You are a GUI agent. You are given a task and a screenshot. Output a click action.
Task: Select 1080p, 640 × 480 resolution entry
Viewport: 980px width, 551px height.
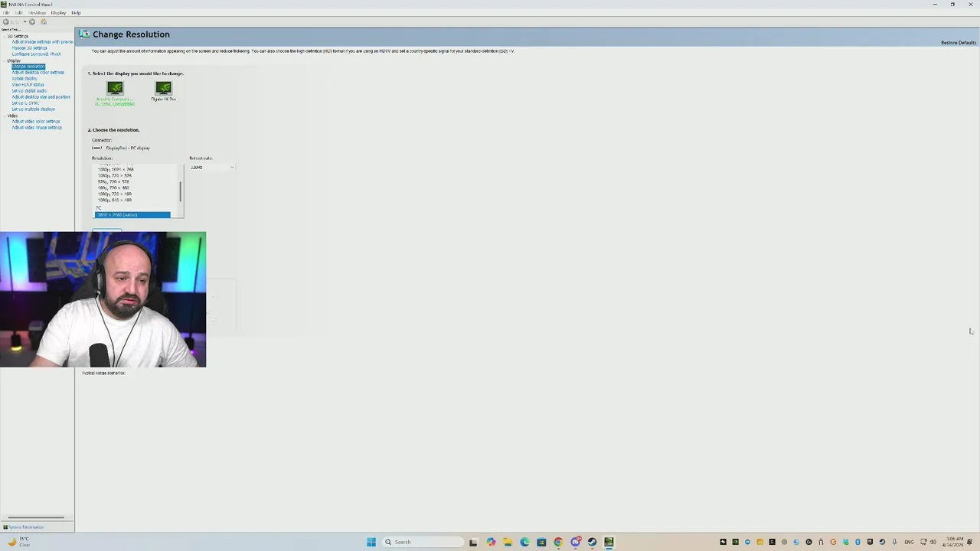(114, 200)
